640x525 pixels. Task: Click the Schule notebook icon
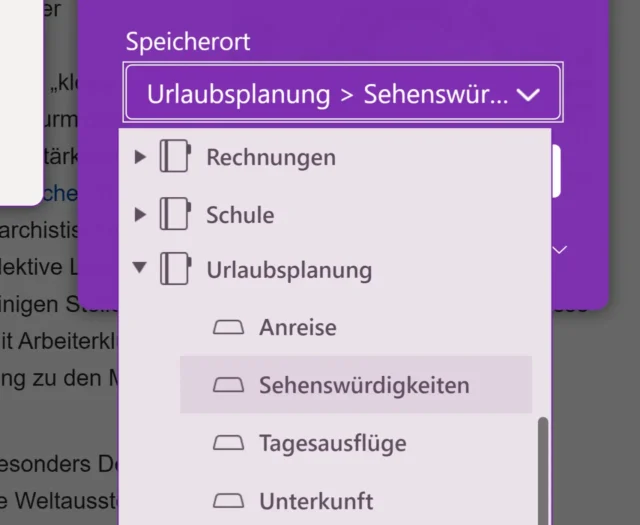point(175,214)
